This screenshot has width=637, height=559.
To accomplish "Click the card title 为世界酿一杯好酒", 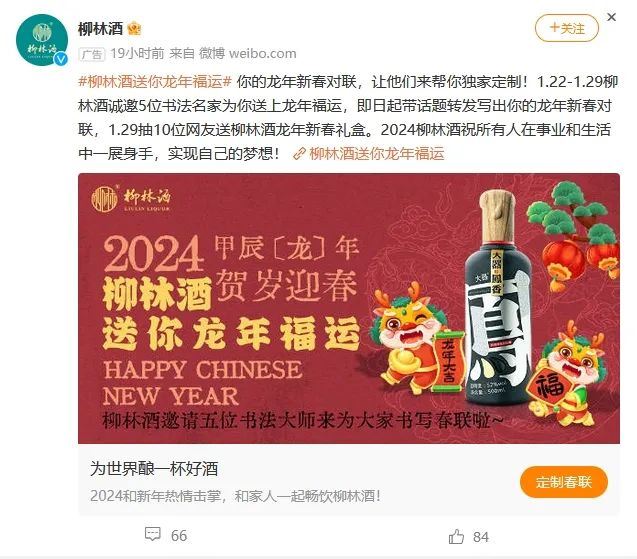I will [154, 469].
